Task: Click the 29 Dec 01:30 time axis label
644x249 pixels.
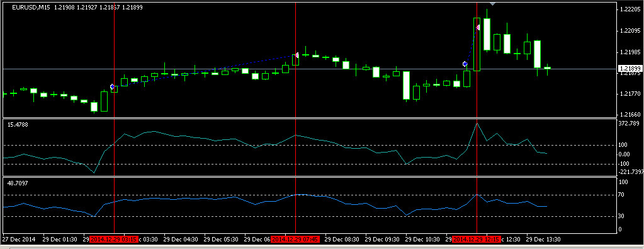Action: point(60,239)
